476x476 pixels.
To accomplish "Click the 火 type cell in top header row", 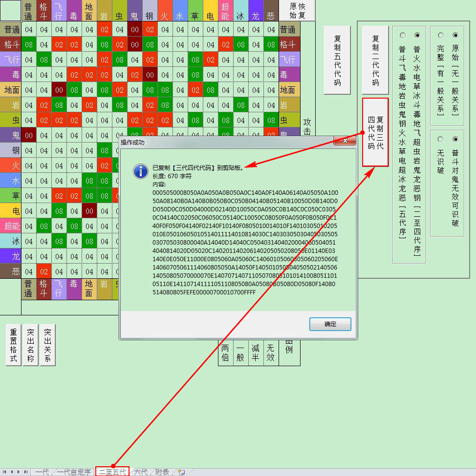I will (165, 11).
